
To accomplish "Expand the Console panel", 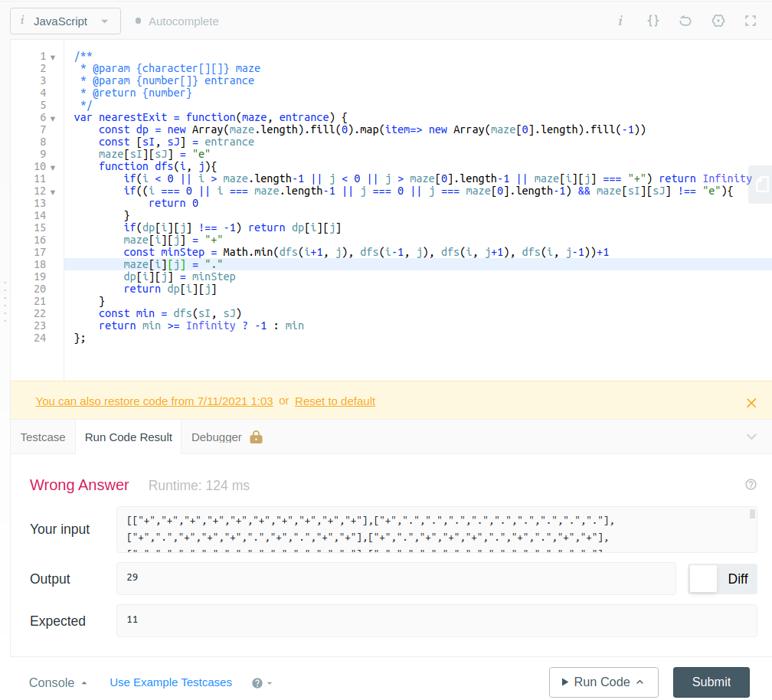I will (x=58, y=682).
